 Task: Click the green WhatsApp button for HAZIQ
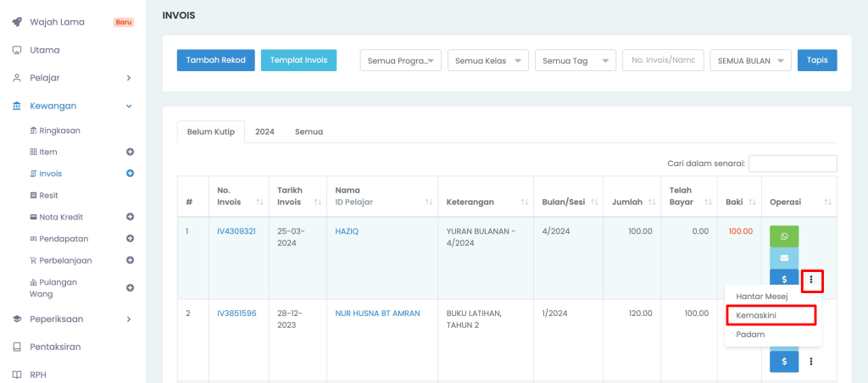click(784, 236)
